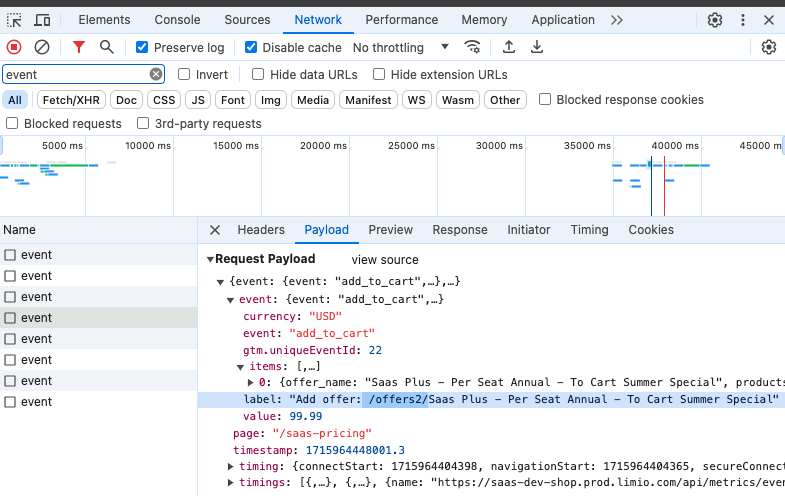Import HAR file upload icon
Viewport: 785px width, 496px height.
pyautogui.click(x=509, y=47)
